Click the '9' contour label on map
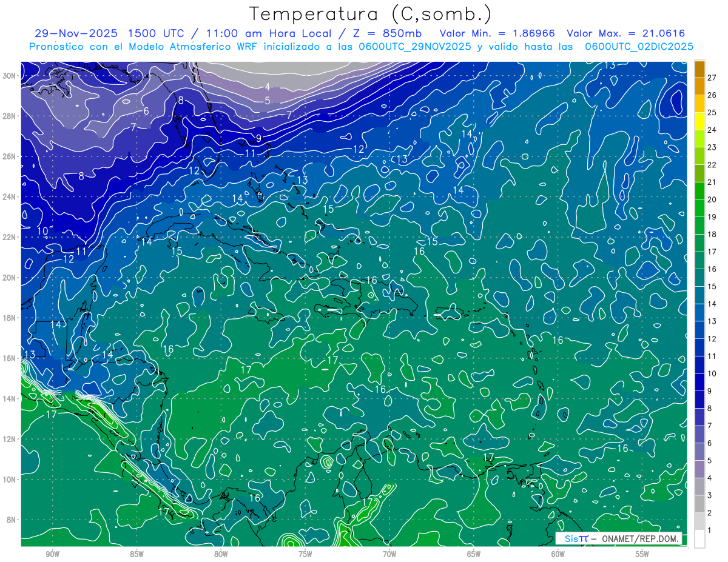Viewport: 728px width, 562px height. 258,138
